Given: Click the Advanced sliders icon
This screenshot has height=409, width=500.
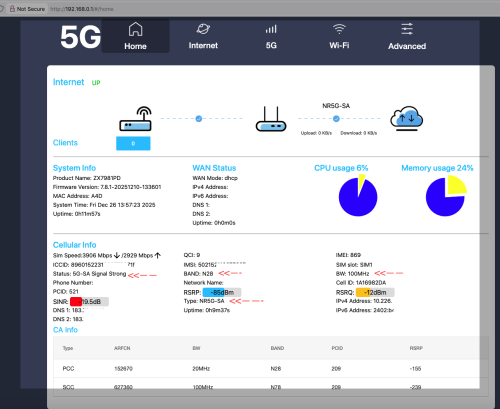Looking at the screenshot, I should pos(407,29).
